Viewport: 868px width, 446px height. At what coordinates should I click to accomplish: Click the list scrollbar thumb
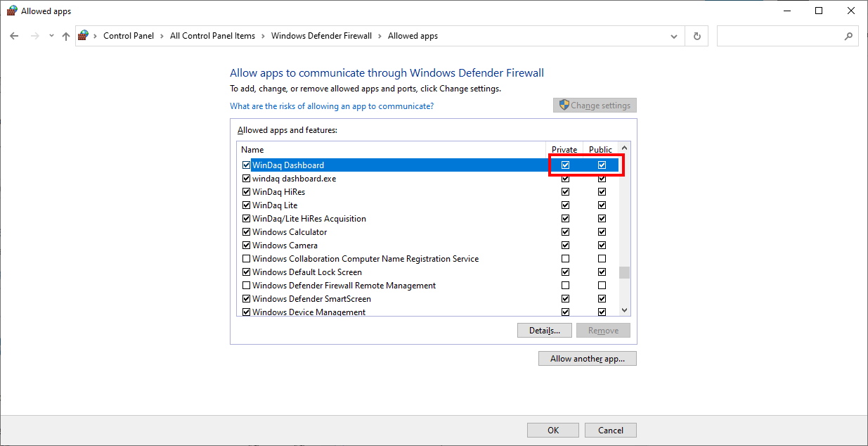click(x=624, y=273)
